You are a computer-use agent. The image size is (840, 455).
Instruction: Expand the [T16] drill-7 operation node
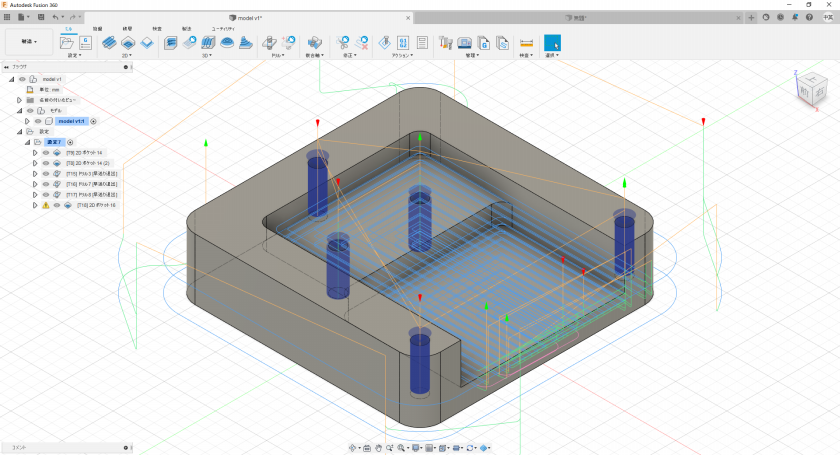(34, 184)
